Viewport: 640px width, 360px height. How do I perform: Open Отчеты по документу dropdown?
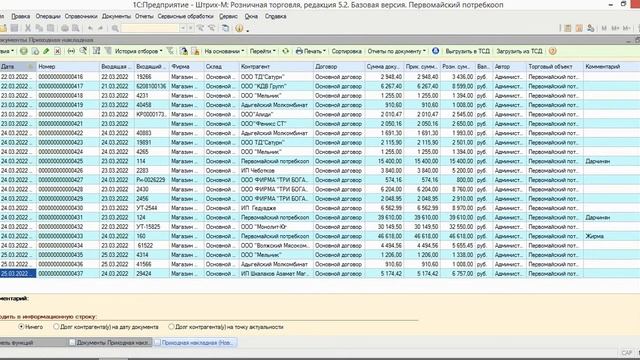396,51
